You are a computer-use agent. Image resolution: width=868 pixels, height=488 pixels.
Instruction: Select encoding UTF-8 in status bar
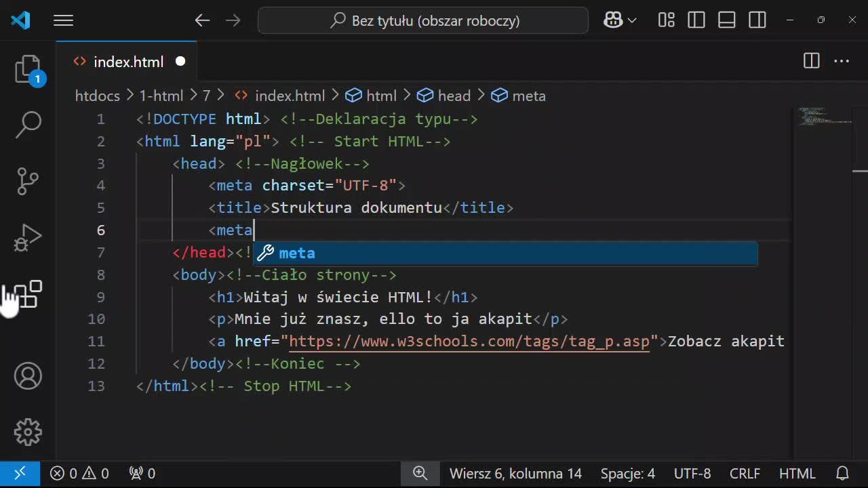pyautogui.click(x=692, y=474)
